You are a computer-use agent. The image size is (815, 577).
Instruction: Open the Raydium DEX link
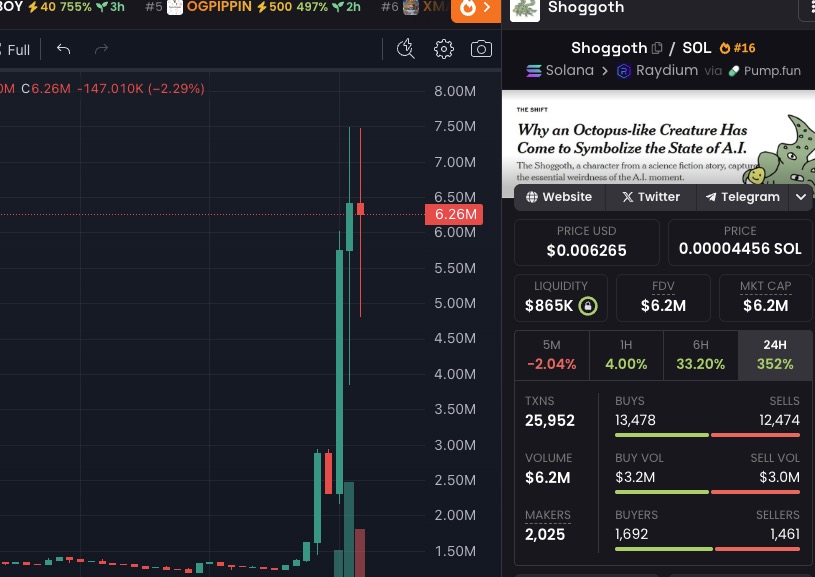click(657, 70)
